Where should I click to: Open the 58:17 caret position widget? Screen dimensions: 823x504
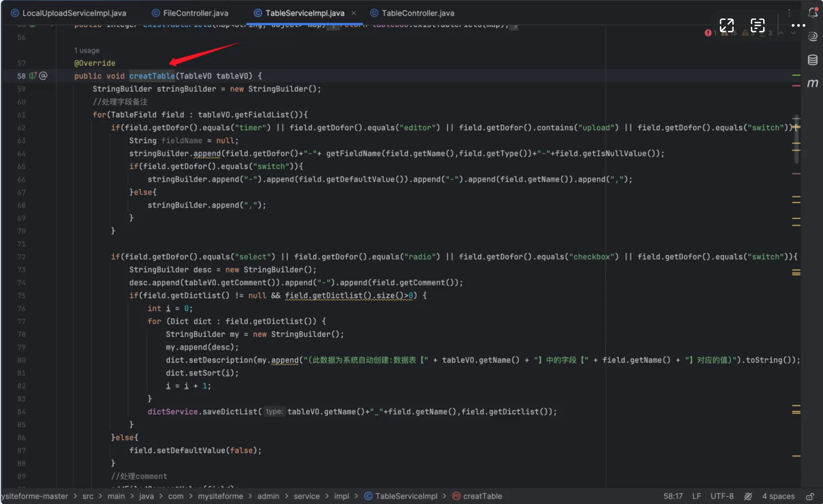673,496
